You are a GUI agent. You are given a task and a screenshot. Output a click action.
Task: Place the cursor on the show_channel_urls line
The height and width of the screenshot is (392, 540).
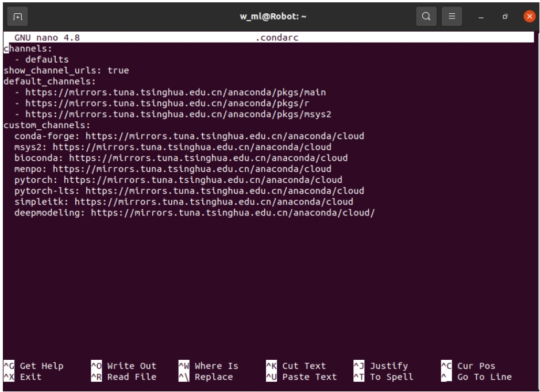click(x=66, y=71)
